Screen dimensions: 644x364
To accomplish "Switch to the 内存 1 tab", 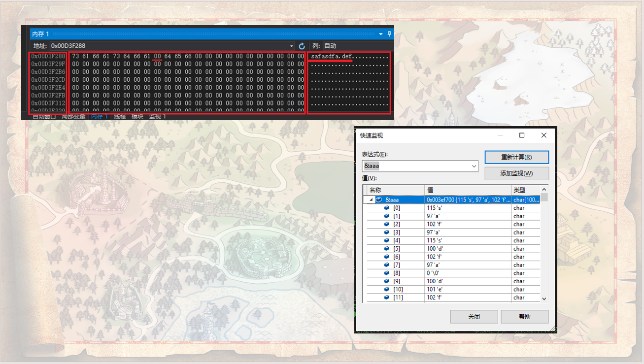I will pos(100,117).
